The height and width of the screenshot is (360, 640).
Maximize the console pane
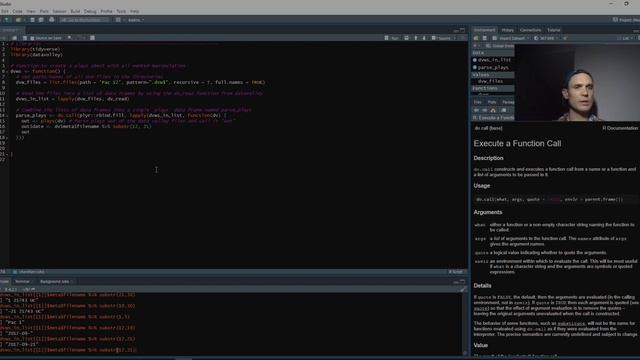pos(462,282)
